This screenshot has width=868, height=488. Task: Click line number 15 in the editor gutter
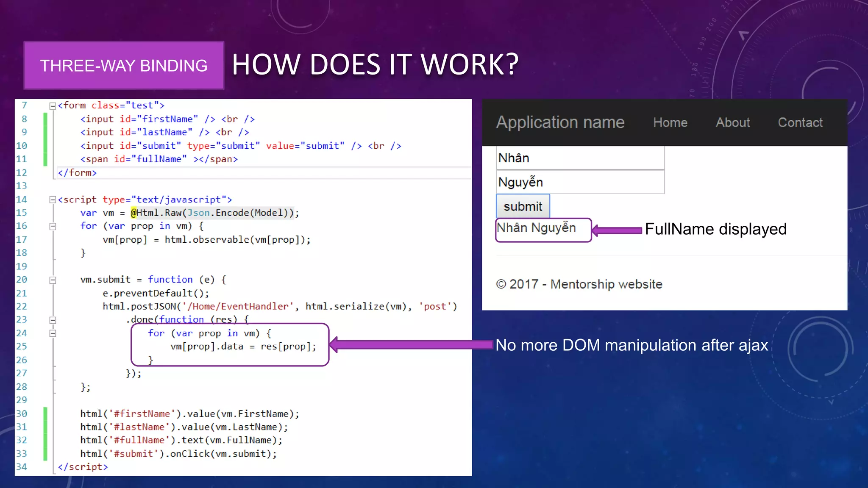coord(22,213)
